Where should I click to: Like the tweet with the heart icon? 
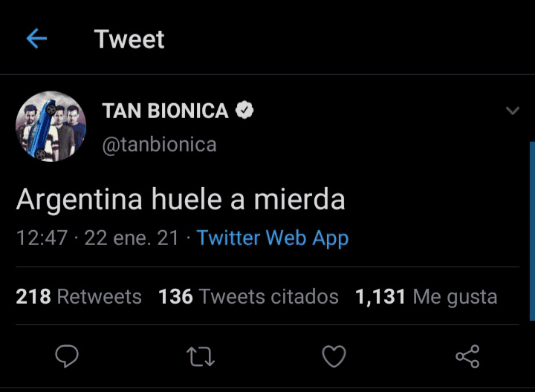(334, 357)
